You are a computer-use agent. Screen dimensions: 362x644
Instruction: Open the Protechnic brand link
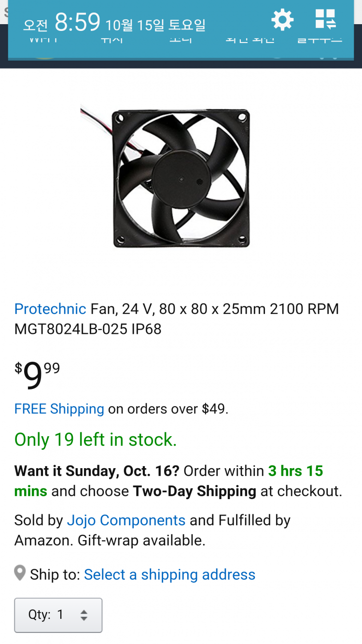(x=50, y=309)
